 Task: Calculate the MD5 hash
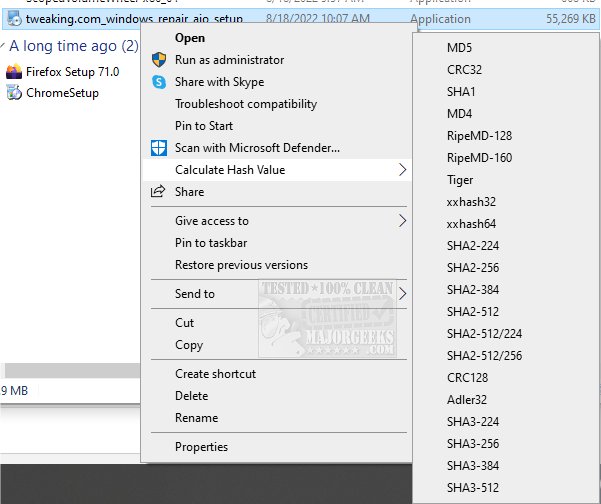coord(506,48)
